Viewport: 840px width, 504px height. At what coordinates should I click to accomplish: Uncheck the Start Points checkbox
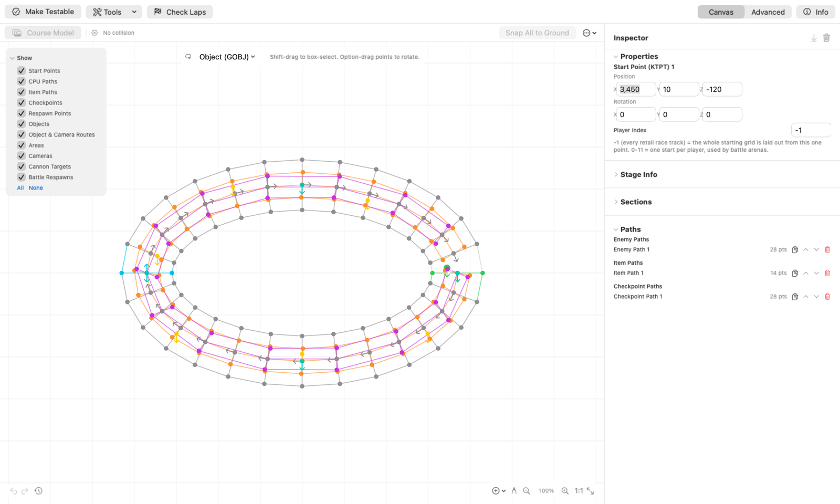(22, 70)
